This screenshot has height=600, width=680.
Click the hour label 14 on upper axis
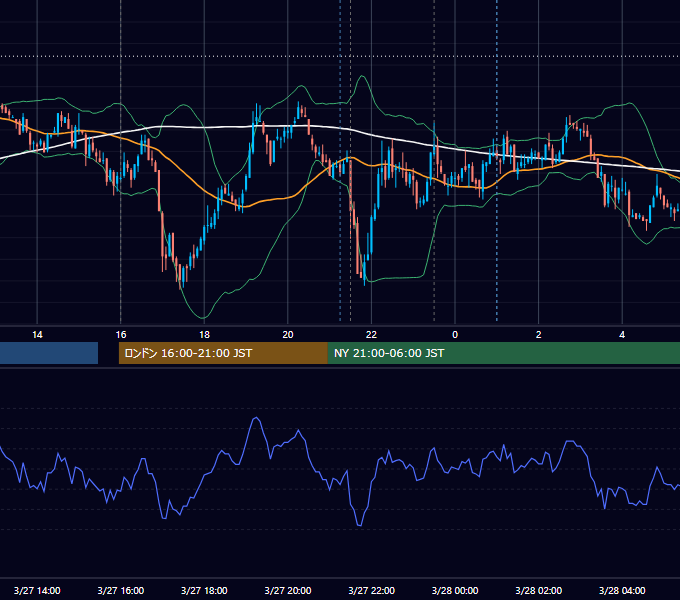(37, 335)
